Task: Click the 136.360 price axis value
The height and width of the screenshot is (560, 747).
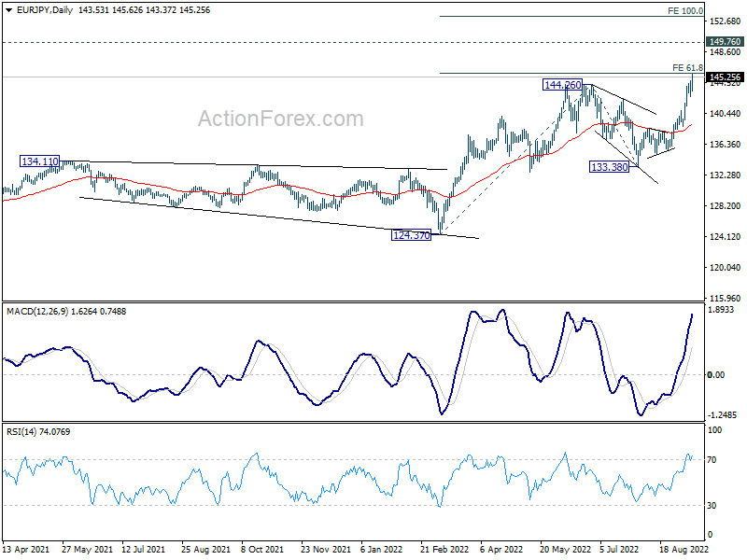Action: coord(726,145)
